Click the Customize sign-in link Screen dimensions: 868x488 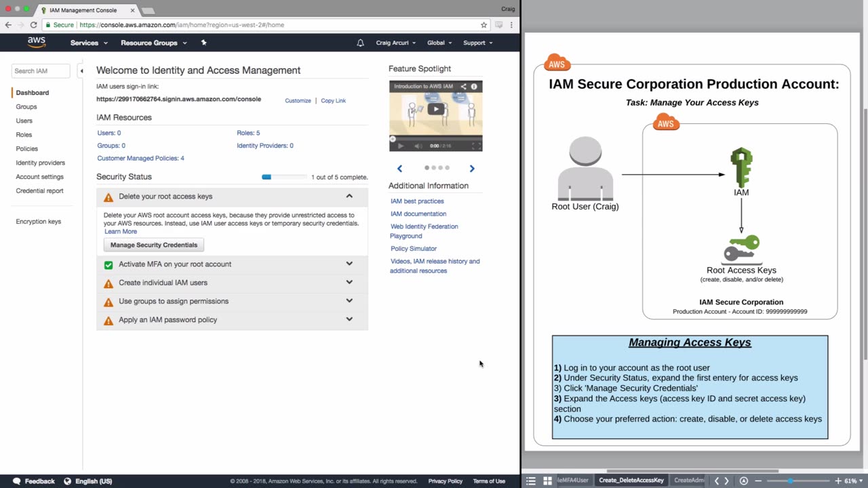[298, 100]
